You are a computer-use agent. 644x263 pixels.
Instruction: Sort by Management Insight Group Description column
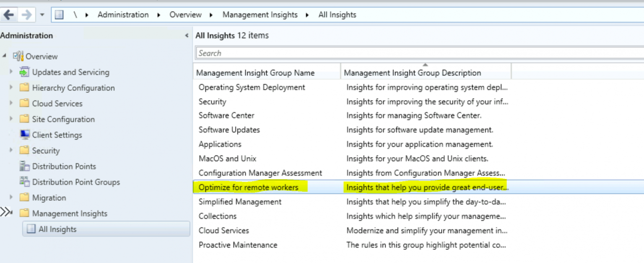412,73
